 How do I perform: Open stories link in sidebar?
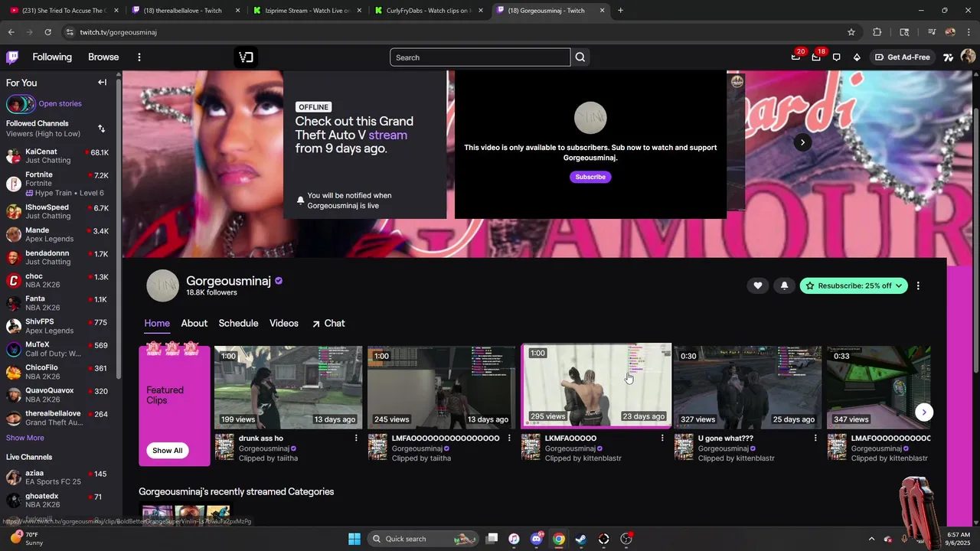(60, 103)
